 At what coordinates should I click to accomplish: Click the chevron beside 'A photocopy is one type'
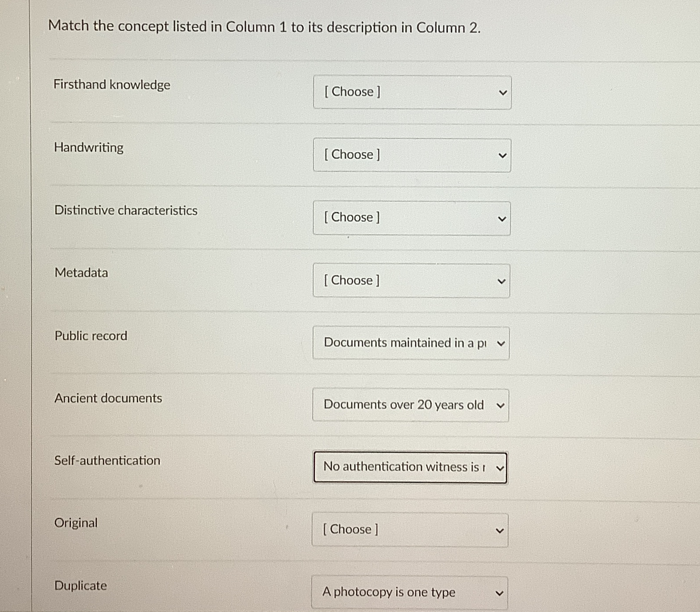[x=499, y=592]
